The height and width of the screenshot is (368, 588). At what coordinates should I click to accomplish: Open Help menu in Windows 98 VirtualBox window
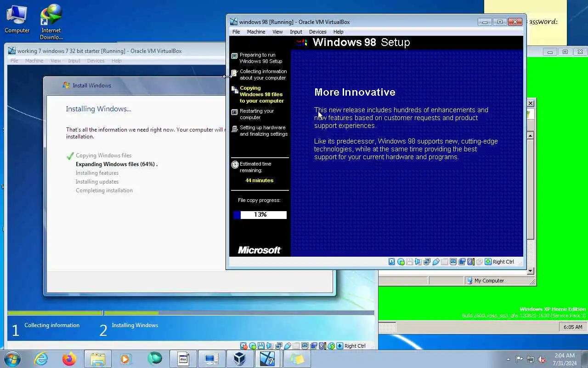tap(338, 32)
